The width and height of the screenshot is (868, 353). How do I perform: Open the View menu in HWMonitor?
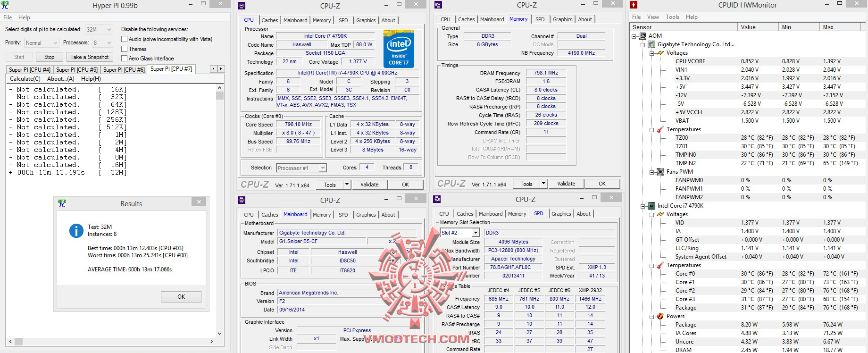[x=653, y=17]
